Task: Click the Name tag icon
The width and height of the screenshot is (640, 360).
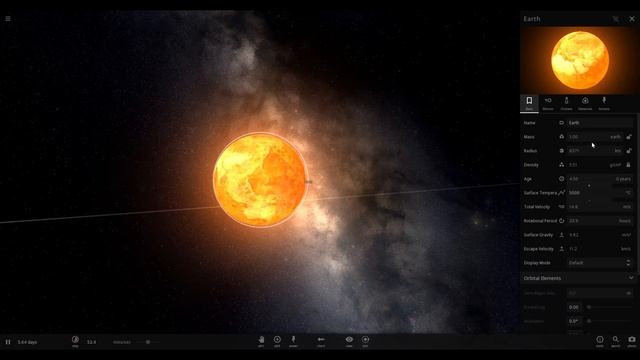Action: pyautogui.click(x=562, y=123)
